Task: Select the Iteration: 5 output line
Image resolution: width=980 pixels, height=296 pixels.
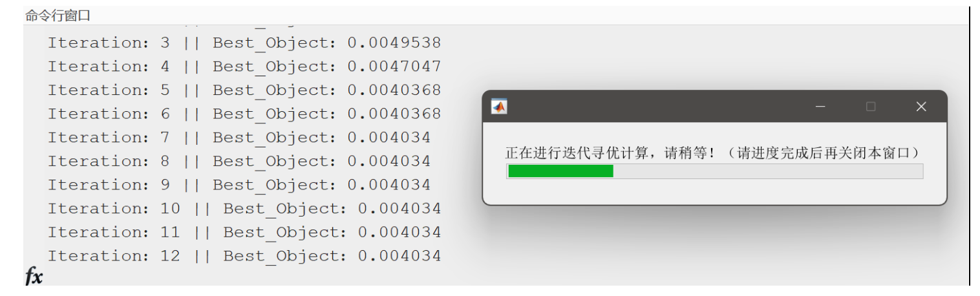Action: (244, 90)
